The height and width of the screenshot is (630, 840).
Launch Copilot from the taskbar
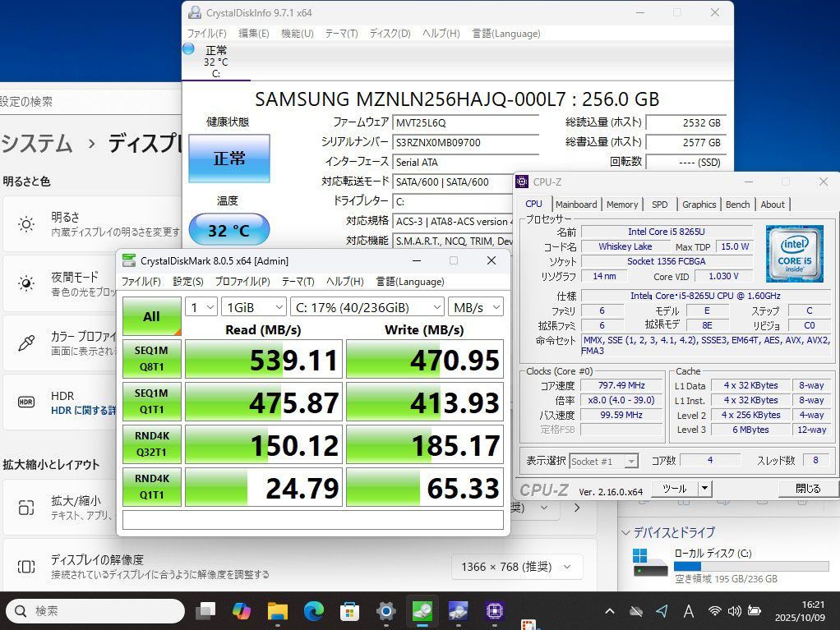[x=242, y=611]
